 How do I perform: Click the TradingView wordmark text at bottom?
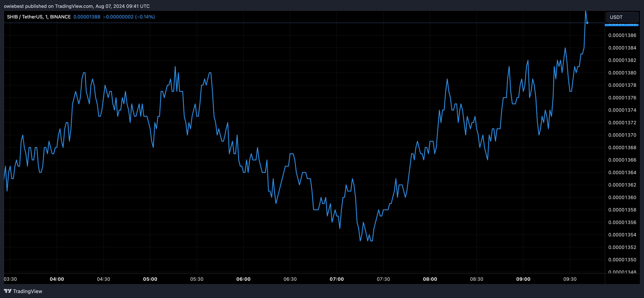[27, 291]
